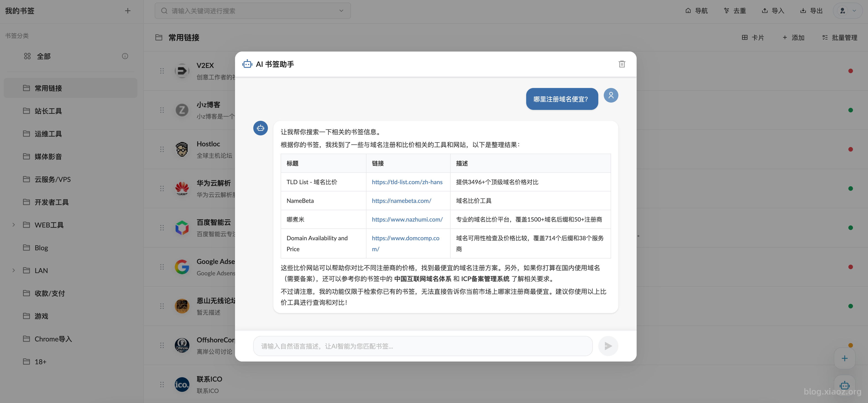
Task: Click the 华为云解析 Huawei logo
Action: [182, 189]
